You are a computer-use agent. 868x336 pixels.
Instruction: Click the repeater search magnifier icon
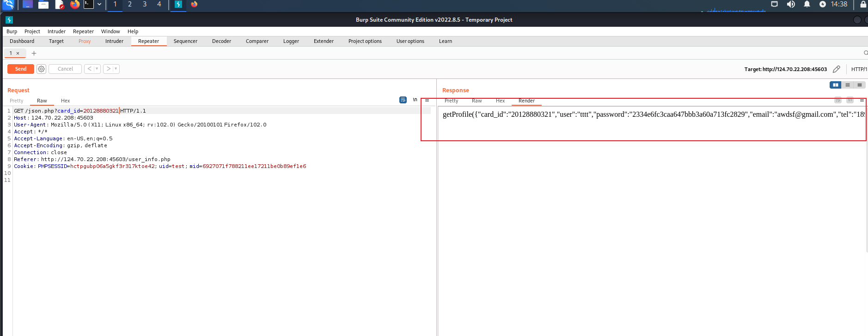[x=865, y=53]
